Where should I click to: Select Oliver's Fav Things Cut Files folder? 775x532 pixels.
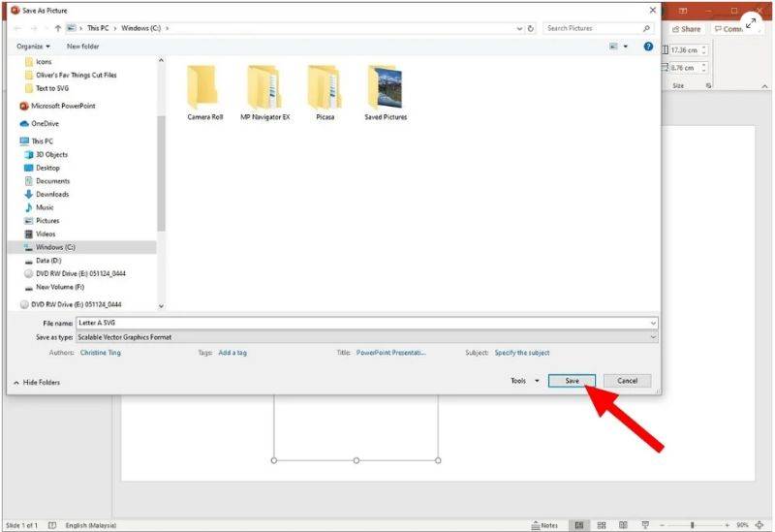(77, 76)
